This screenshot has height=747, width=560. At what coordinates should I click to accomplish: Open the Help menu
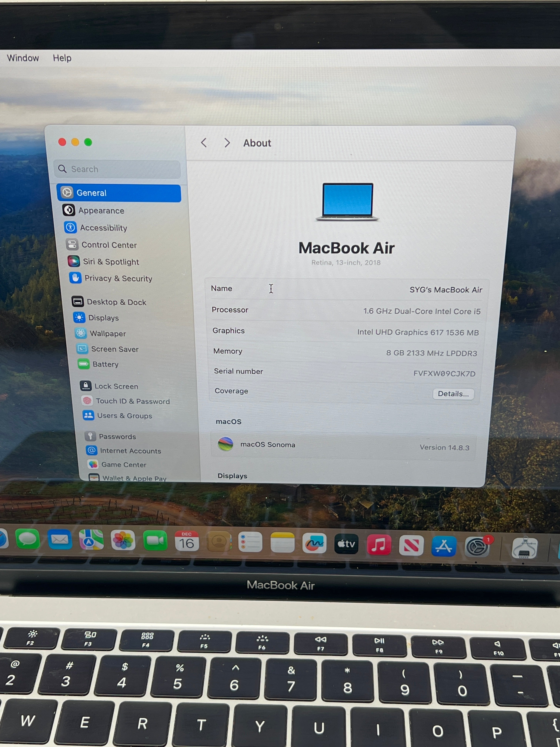point(62,58)
